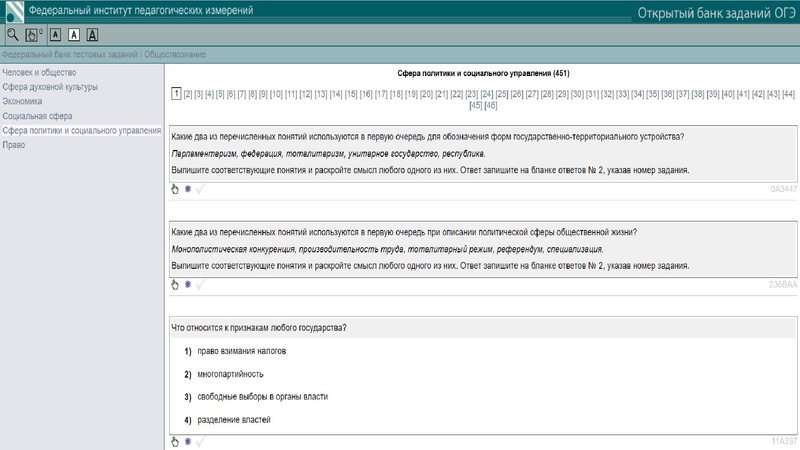The height and width of the screenshot is (450, 800).
Task: Click hand icon under task 0A3447
Action: point(174,187)
